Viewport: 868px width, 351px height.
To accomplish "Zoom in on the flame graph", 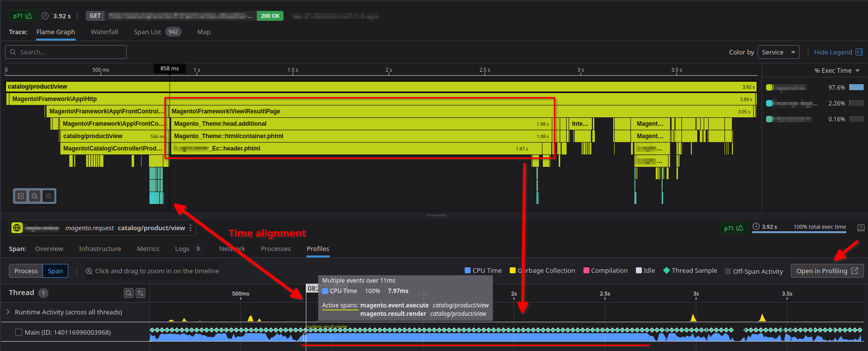I will click(x=48, y=196).
